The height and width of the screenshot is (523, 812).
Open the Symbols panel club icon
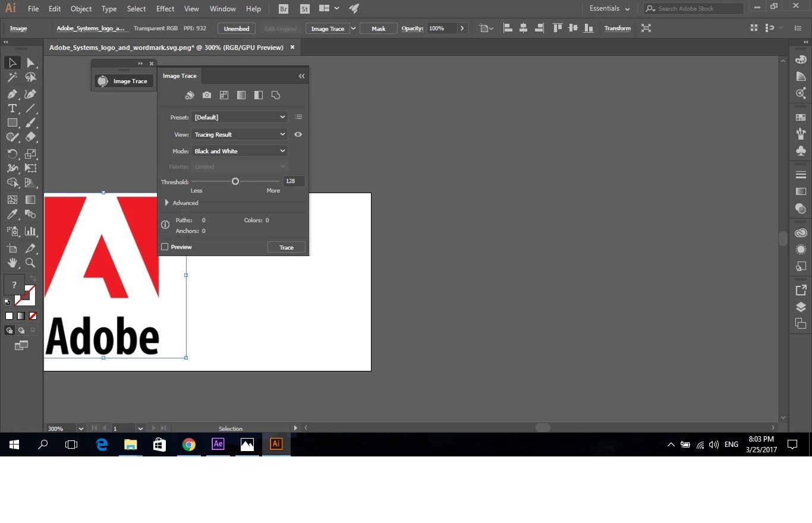tap(801, 151)
